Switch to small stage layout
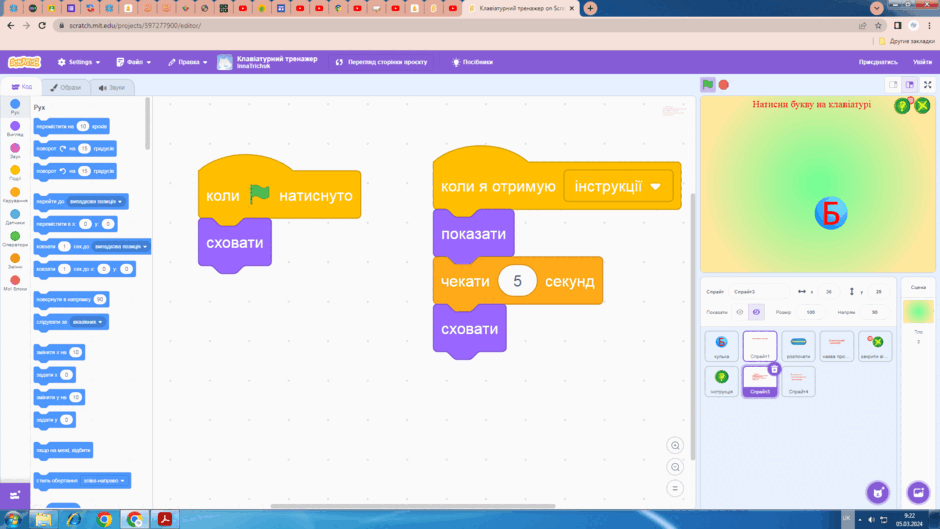This screenshot has width=940, height=529. [x=893, y=85]
